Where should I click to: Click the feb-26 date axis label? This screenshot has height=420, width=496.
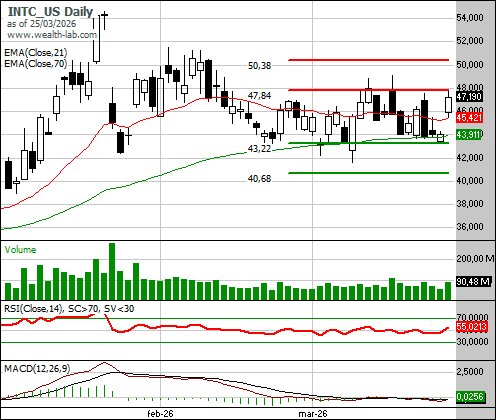pos(160,414)
